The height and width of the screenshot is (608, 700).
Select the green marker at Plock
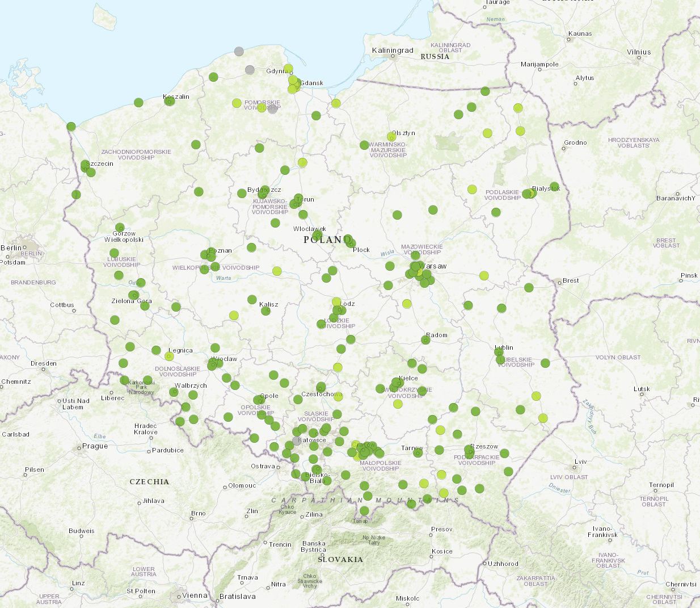point(349,242)
